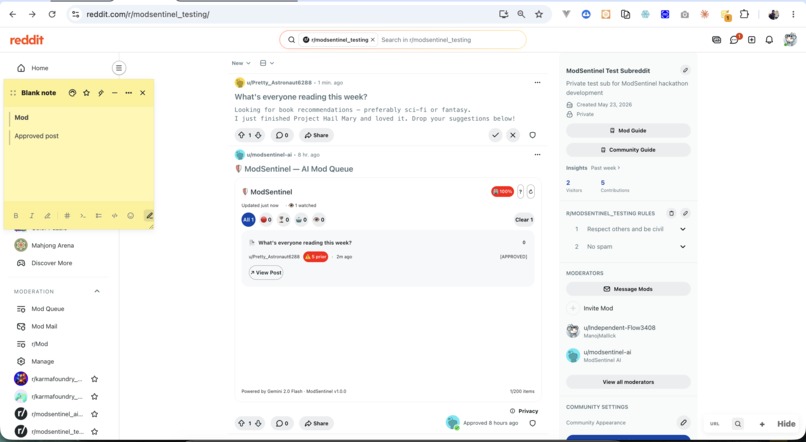Click the Reddit logo
This screenshot has height=442, width=806.
pos(27,40)
